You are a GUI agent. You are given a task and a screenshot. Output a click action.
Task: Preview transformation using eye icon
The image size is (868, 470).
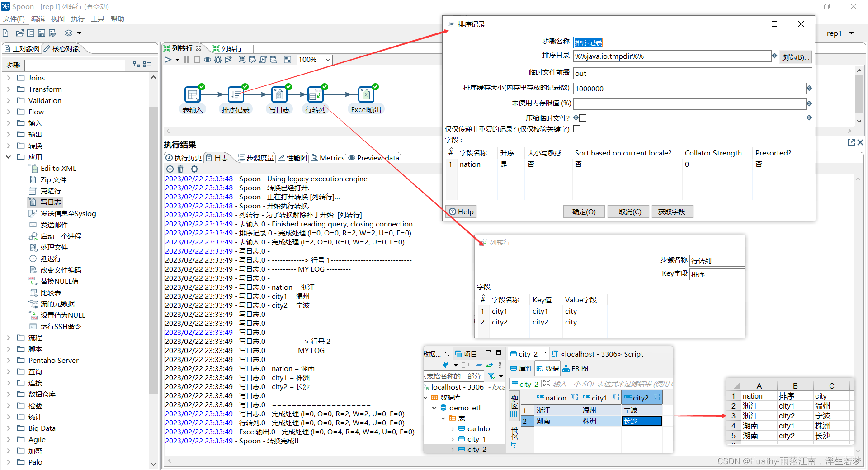[x=208, y=60]
